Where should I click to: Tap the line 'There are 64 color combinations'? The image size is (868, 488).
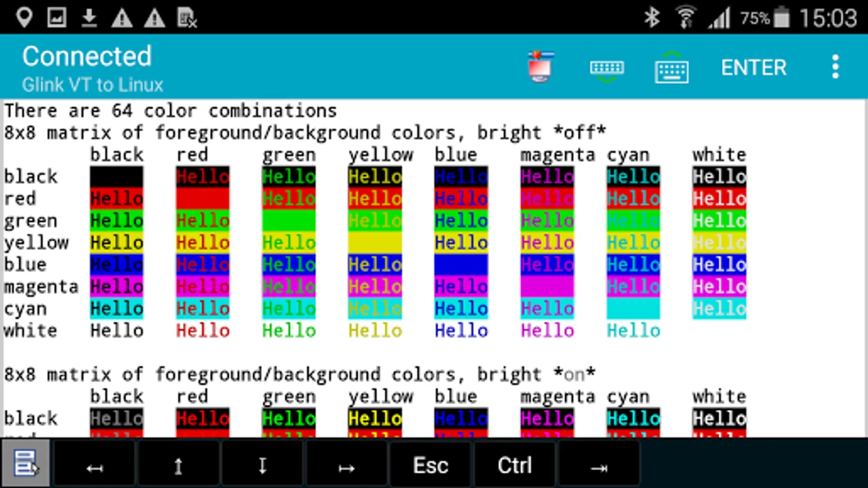coord(170,111)
